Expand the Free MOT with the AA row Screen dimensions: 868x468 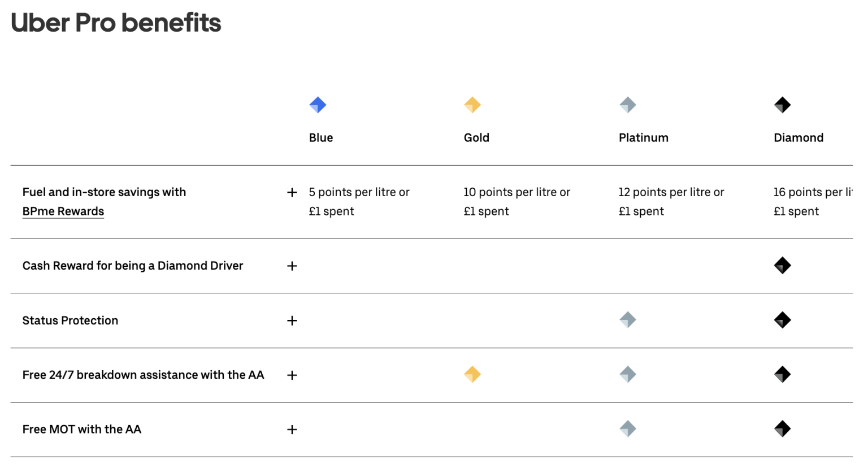click(292, 430)
